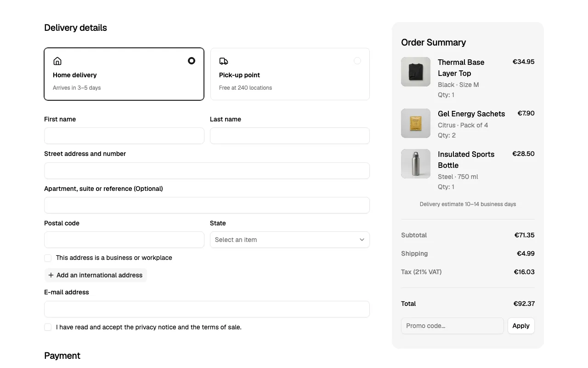
Task: Open the Gel Energy Sachets thumbnail
Action: [x=416, y=123]
